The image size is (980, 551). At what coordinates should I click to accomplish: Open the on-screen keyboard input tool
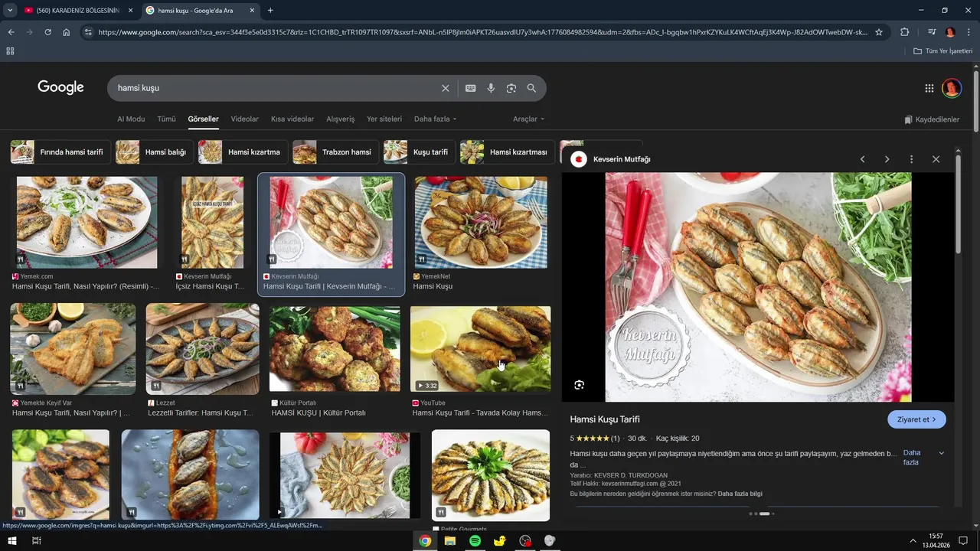point(471,88)
